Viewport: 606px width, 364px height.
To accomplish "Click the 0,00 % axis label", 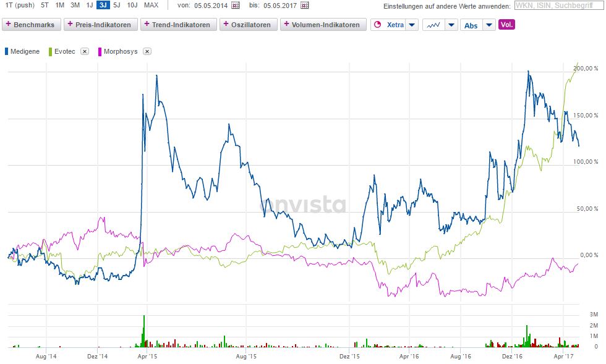I will click(589, 255).
